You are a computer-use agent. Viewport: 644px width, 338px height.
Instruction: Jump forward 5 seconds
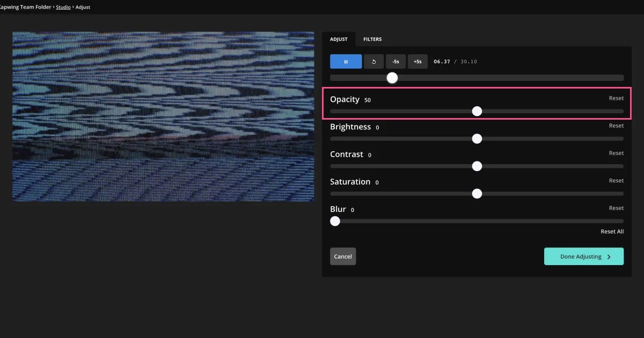click(418, 61)
